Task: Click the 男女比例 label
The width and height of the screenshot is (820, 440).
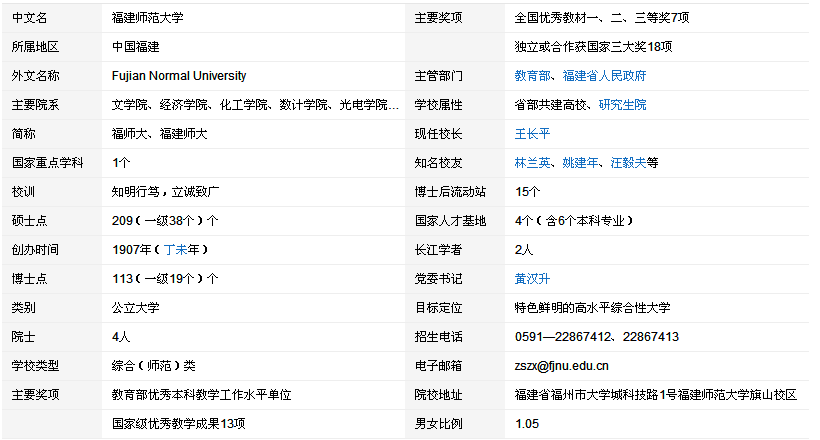Action: click(439, 424)
